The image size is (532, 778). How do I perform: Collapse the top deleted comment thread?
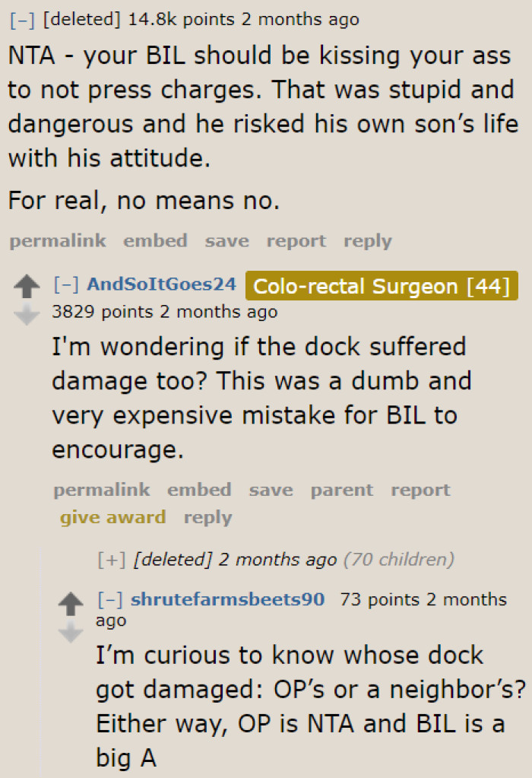pyautogui.click(x=24, y=19)
